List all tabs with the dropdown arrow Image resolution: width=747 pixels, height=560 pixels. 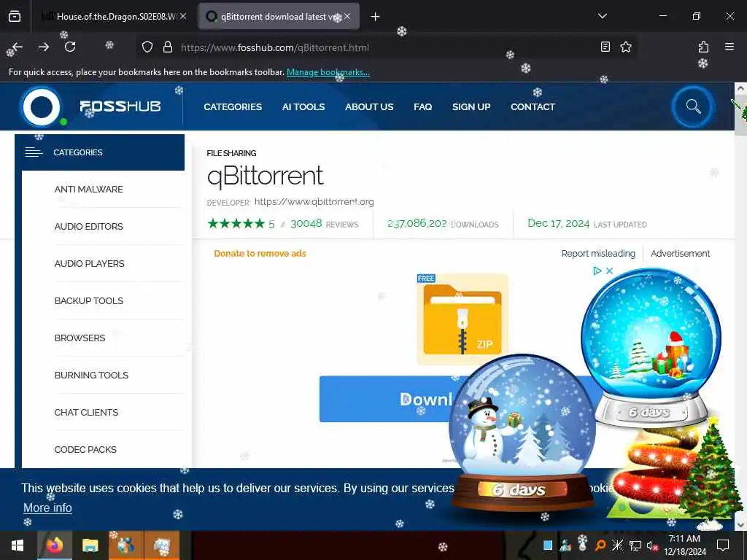coord(602,16)
